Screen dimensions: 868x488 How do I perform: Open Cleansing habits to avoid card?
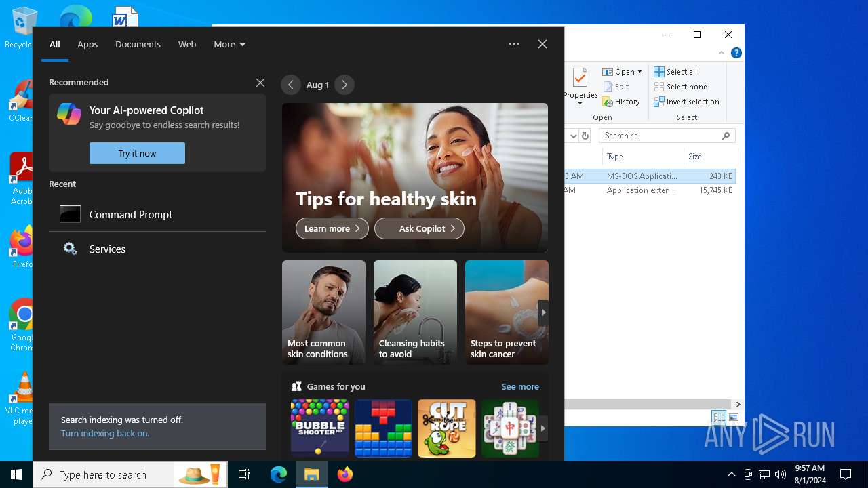click(x=415, y=312)
